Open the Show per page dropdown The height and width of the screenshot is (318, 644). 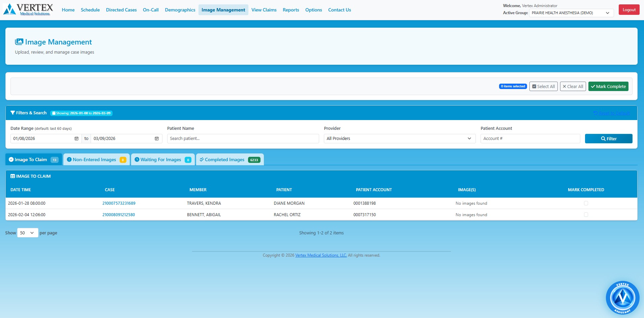pos(27,233)
